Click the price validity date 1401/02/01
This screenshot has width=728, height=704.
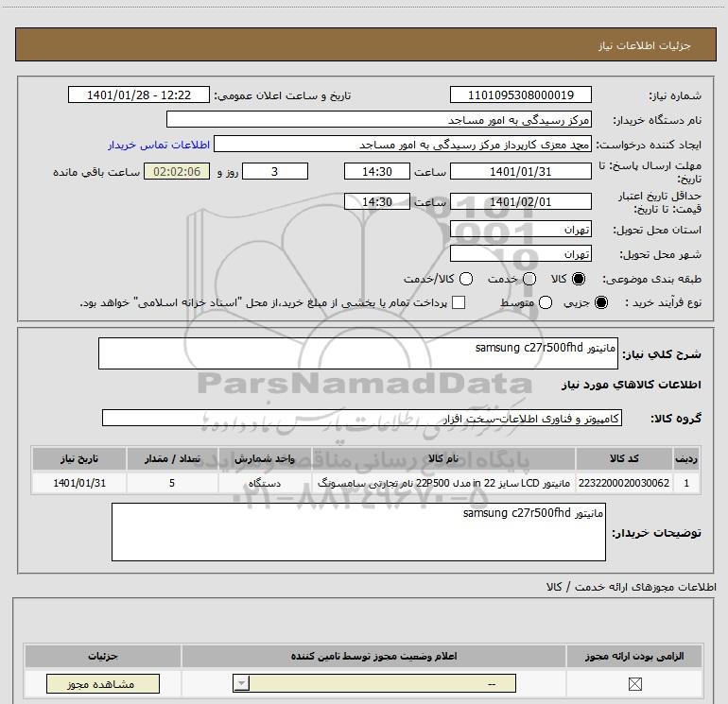pyautogui.click(x=520, y=201)
